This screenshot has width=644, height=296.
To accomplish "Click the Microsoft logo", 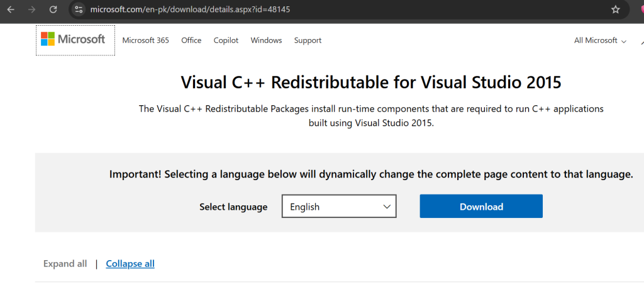I will coord(73,40).
